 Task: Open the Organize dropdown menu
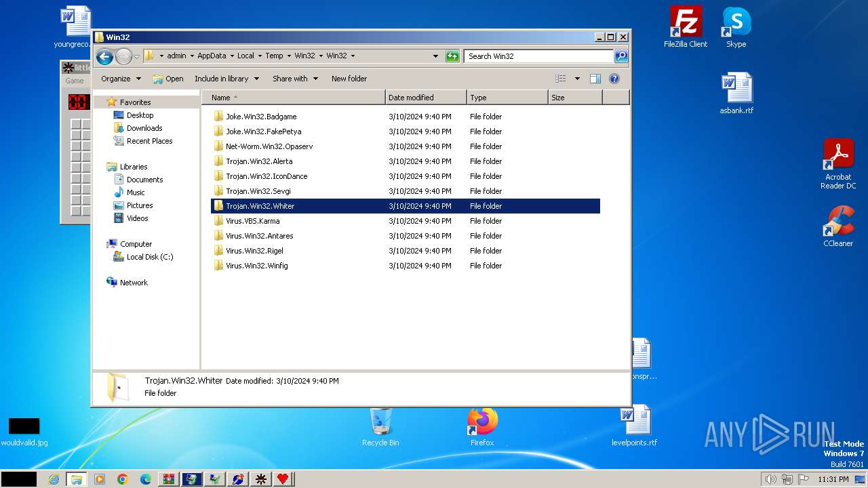pyautogui.click(x=121, y=79)
